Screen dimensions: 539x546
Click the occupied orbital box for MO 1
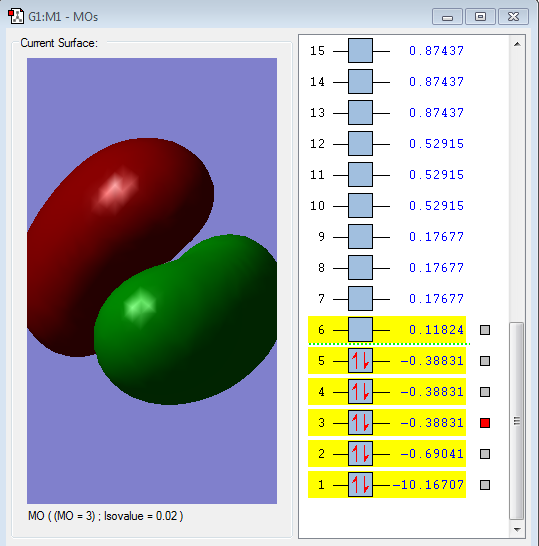point(360,485)
